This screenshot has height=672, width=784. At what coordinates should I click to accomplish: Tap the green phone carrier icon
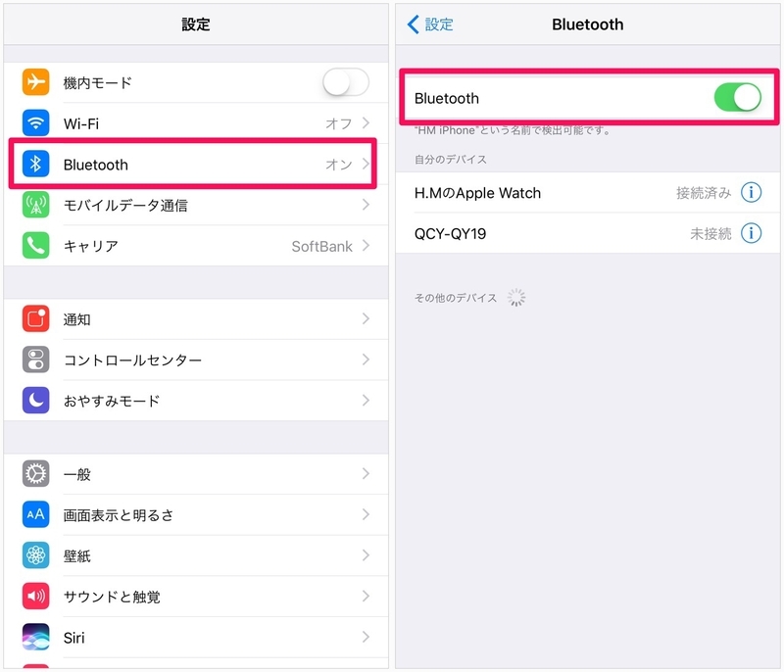[x=35, y=245]
